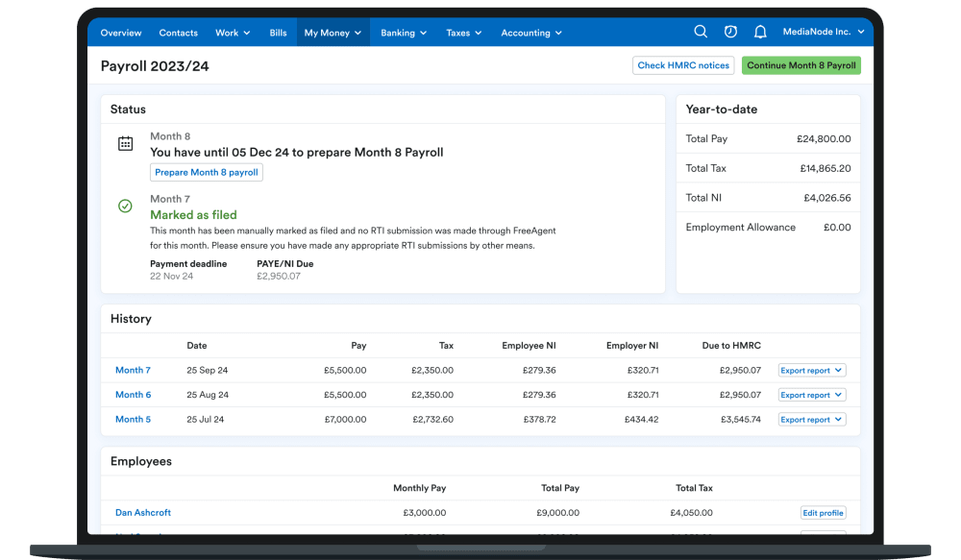Click Edit profile for Dan Ashcroft
961x560 pixels.
(x=823, y=513)
